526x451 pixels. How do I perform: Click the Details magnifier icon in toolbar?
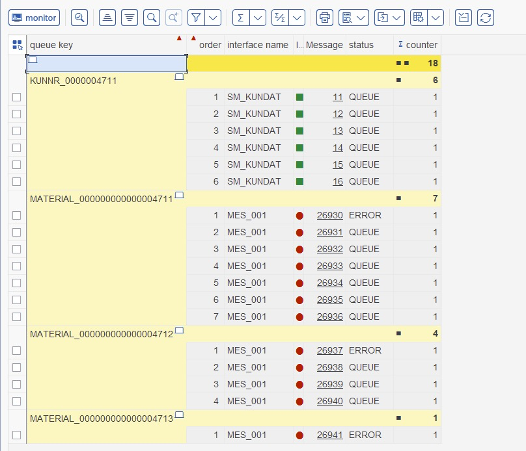pyautogui.click(x=80, y=17)
